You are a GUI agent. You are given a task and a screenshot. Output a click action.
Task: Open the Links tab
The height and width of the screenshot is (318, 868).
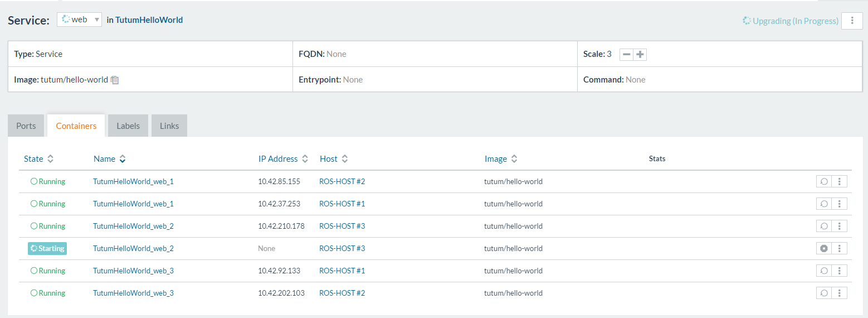(x=169, y=126)
